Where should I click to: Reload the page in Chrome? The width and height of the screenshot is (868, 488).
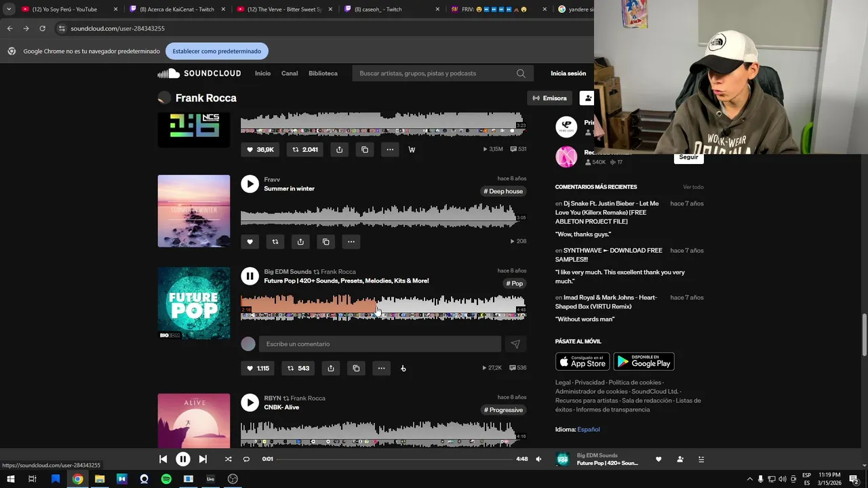pos(42,28)
